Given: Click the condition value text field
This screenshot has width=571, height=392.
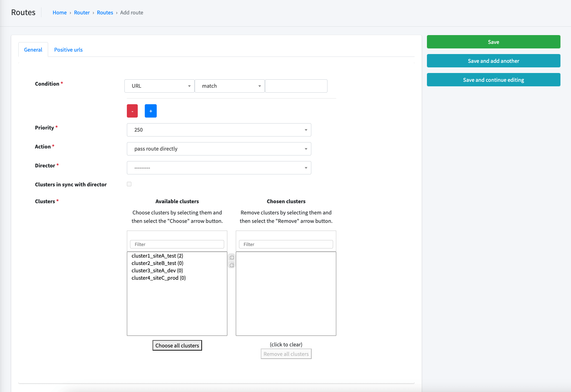Looking at the screenshot, I should click(x=296, y=86).
